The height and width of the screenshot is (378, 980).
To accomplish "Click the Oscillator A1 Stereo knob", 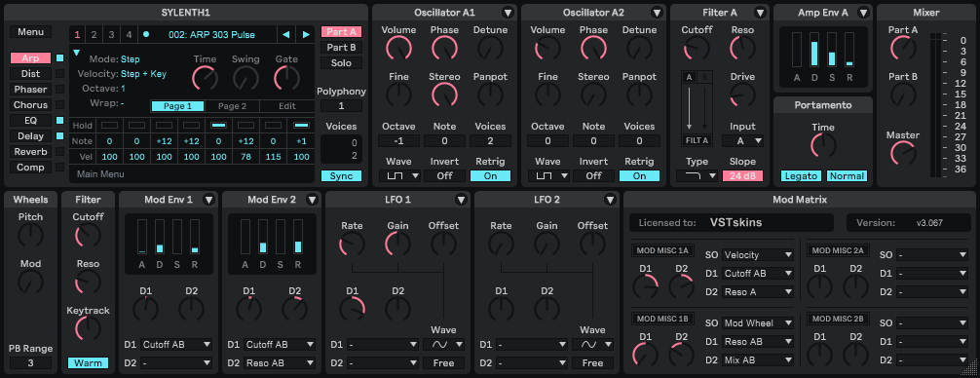I will pyautogui.click(x=444, y=94).
